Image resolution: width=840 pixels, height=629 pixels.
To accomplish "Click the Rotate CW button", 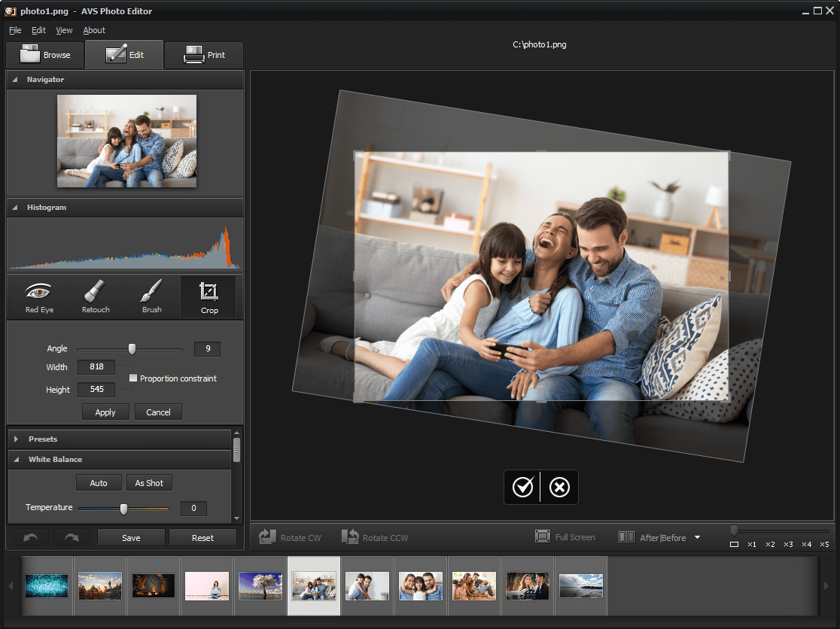I will pyautogui.click(x=290, y=537).
